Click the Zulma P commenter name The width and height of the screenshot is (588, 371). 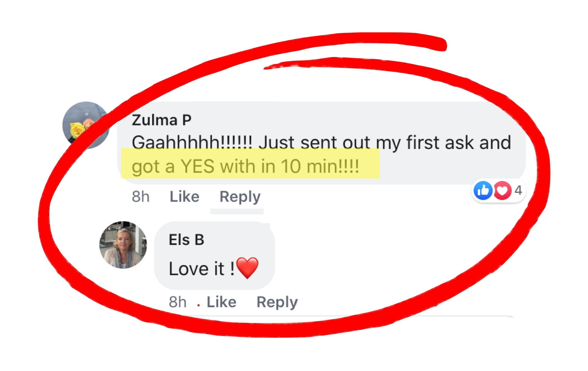click(x=161, y=120)
